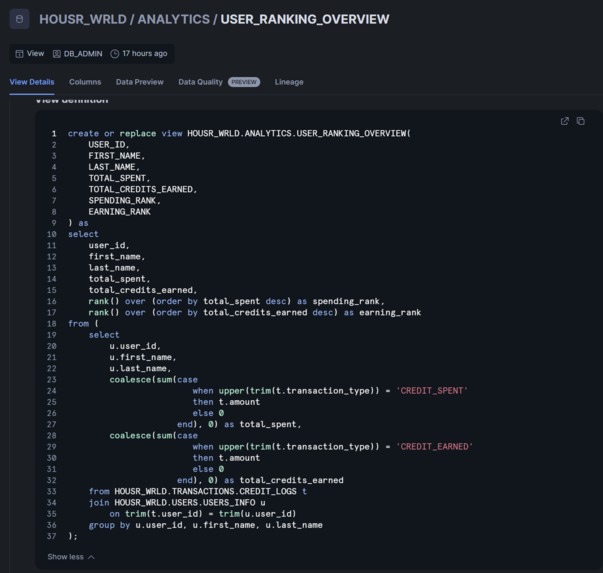603x573 pixels.
Task: Click the nested select on line 19
Action: [x=104, y=335]
